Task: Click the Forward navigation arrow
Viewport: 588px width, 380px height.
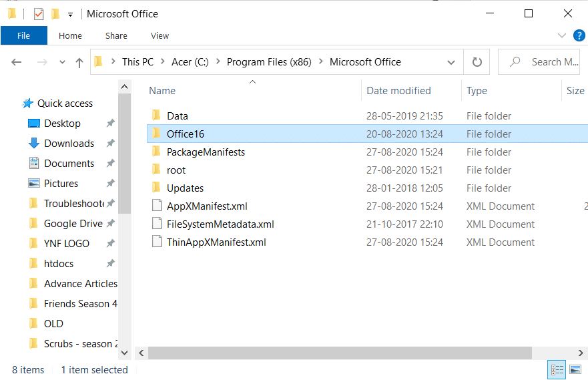Action: 42,62
